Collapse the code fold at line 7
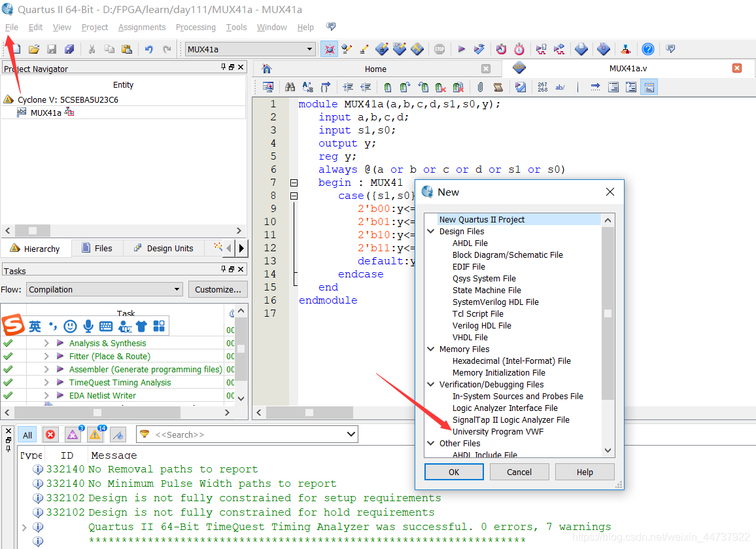Viewport: 756px width, 549px height. [294, 183]
